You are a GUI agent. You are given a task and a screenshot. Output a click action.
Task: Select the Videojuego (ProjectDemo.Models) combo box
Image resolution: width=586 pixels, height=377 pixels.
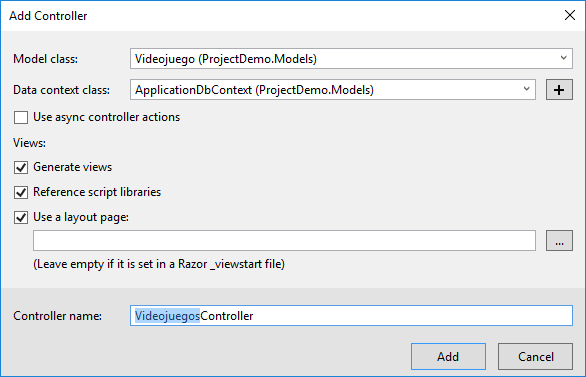point(351,58)
